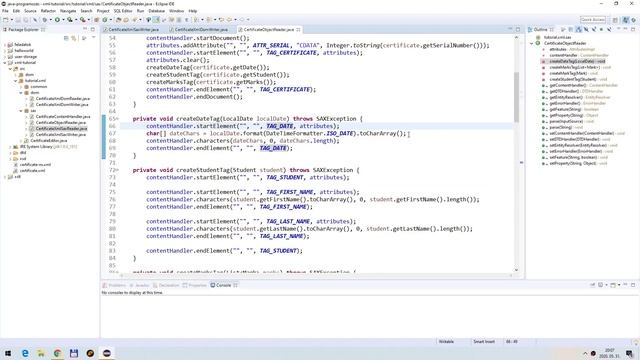
Task: Click the Debug bug toolbar icon
Action: (x=45, y=20)
